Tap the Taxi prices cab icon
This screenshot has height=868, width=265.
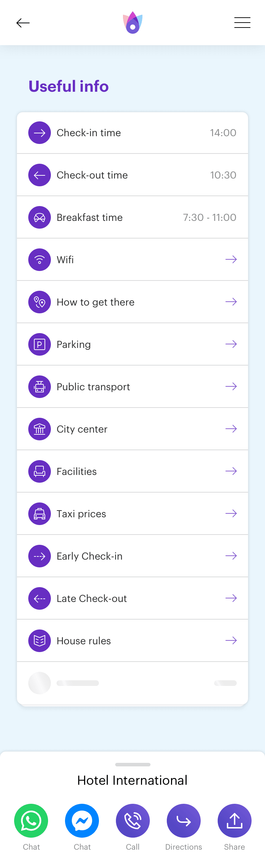coord(40,513)
